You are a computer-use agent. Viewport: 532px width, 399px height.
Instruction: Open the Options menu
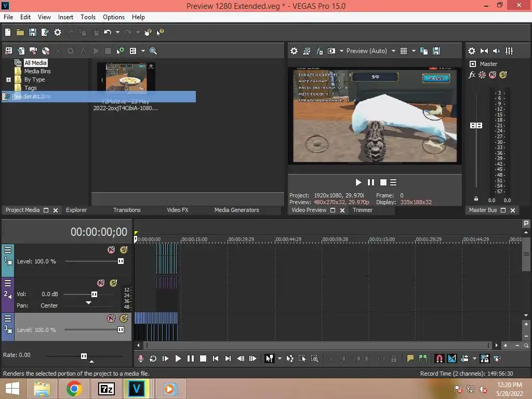[x=114, y=17]
